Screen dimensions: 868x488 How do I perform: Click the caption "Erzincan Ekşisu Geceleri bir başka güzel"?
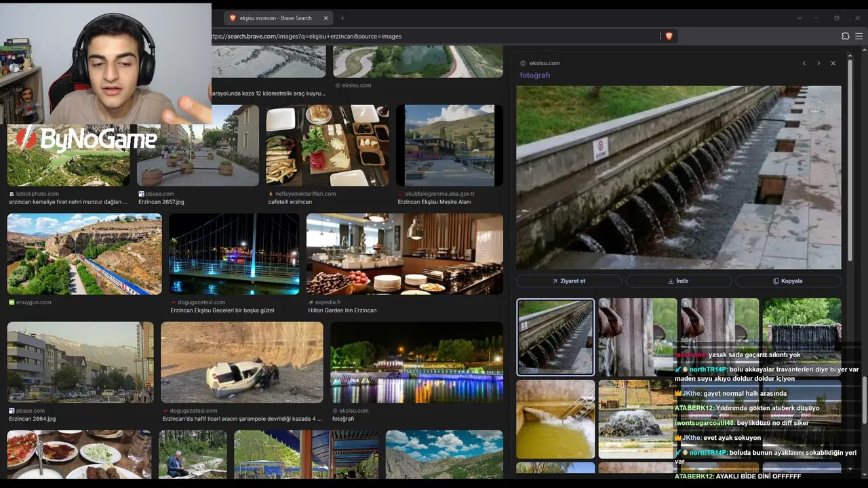coord(222,310)
